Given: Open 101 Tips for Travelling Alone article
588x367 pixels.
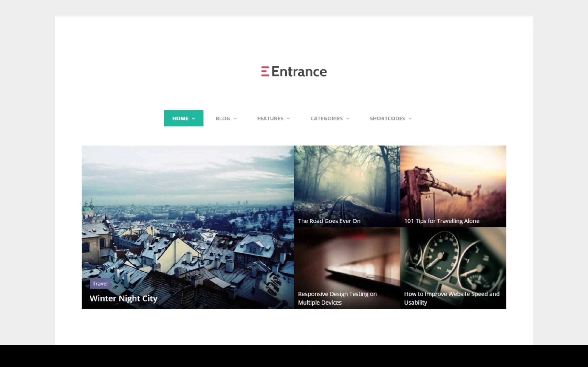Looking at the screenshot, I should tap(441, 221).
